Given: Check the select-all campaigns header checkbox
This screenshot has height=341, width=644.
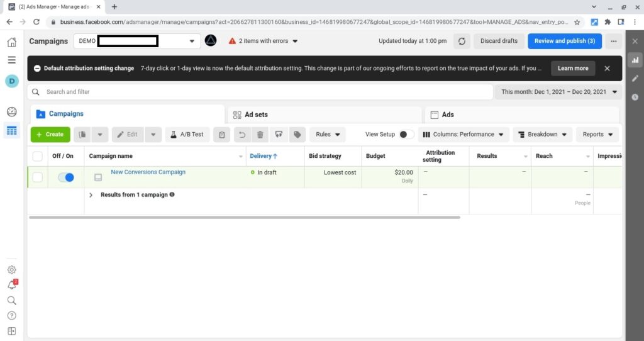Looking at the screenshot, I should tap(37, 156).
